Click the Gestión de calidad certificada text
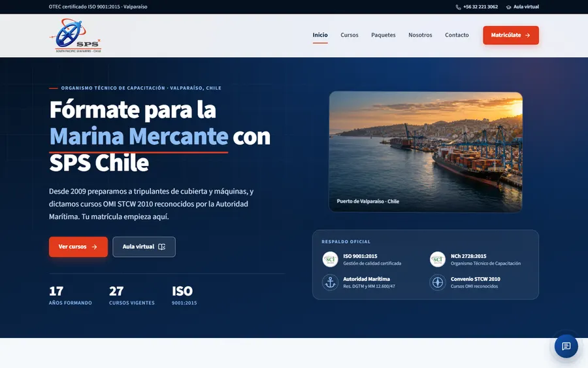Screen dimensions: 588x368 (x=372, y=263)
